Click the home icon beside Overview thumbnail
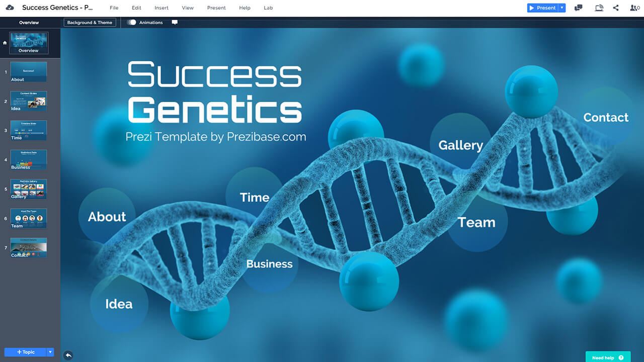Viewport: 644px width, 362px height. point(5,43)
